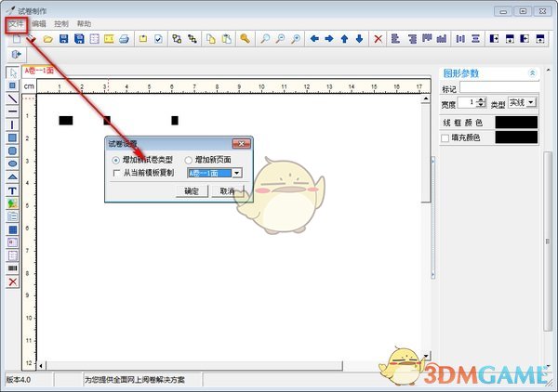Screen dimensions: 558x392
Task: Toggle 从当前模板复制 checkbox
Action: pyautogui.click(x=116, y=173)
